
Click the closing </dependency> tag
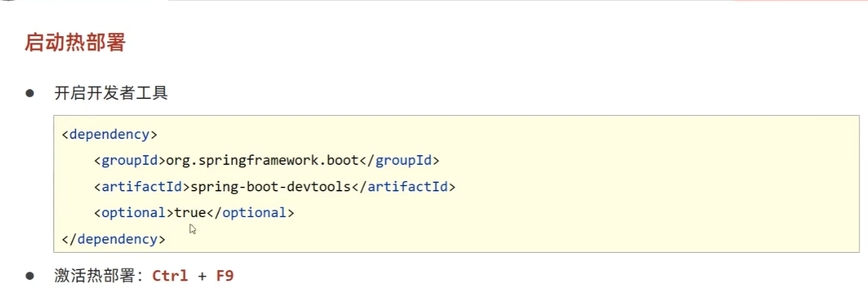click(x=114, y=239)
